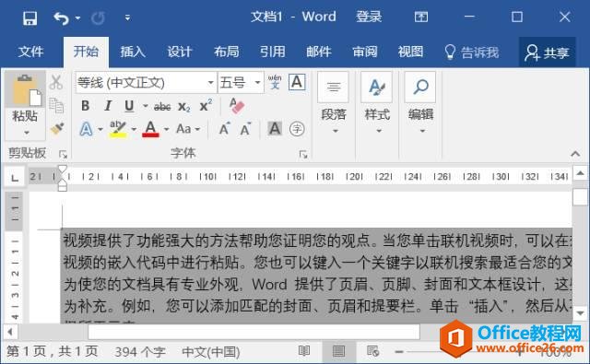Click the Format Painter brush icon
The width and height of the screenshot is (590, 364).
pos(57,128)
